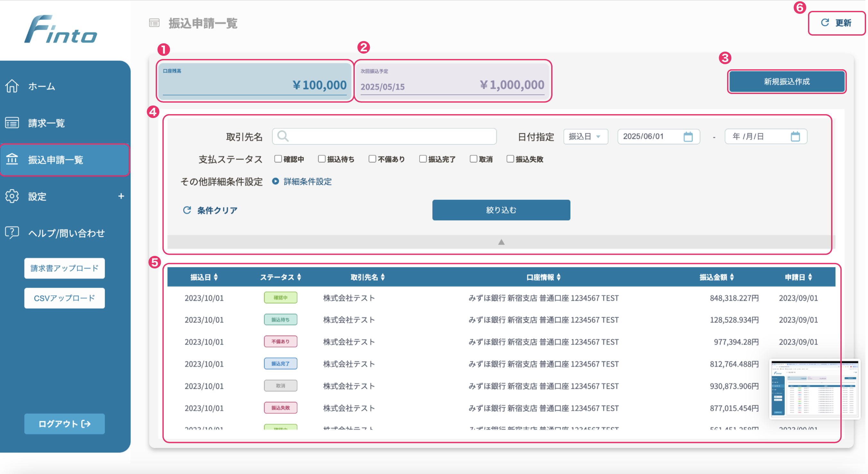Tick the 振込失敗 checkbox
This screenshot has height=474, width=868.
[x=510, y=159]
